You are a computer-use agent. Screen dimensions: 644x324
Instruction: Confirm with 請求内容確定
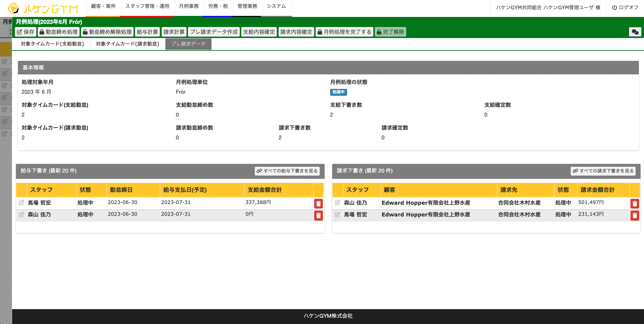tap(296, 32)
